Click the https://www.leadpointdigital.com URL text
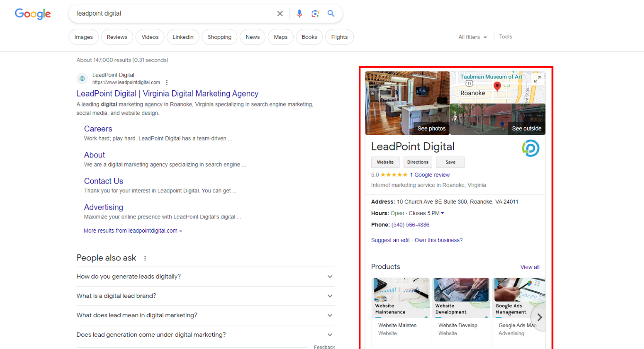This screenshot has height=349, width=644. point(126,82)
